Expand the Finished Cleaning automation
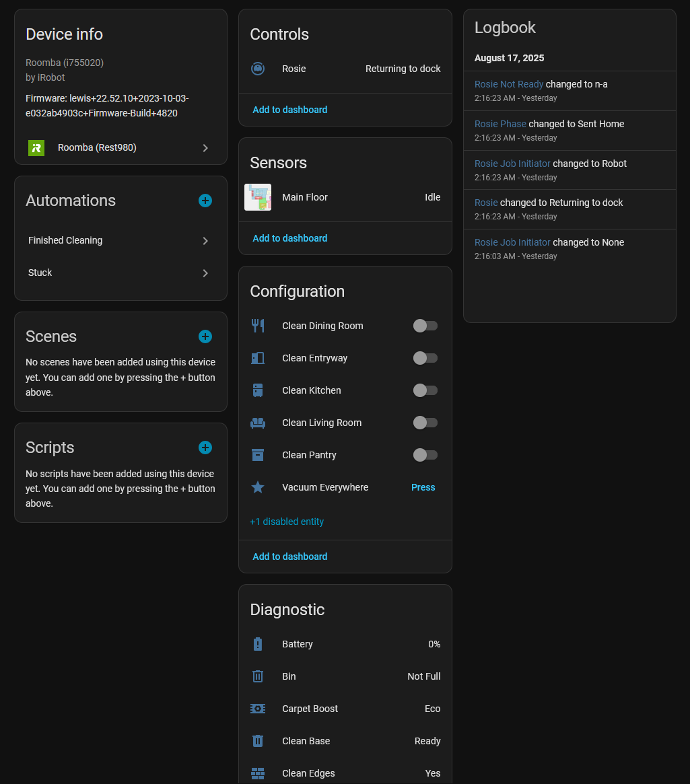The width and height of the screenshot is (690, 784). coord(205,241)
